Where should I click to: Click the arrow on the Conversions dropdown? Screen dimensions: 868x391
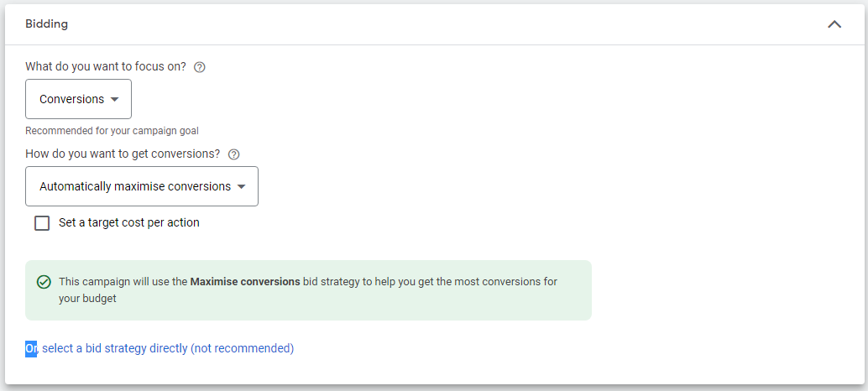tap(115, 100)
